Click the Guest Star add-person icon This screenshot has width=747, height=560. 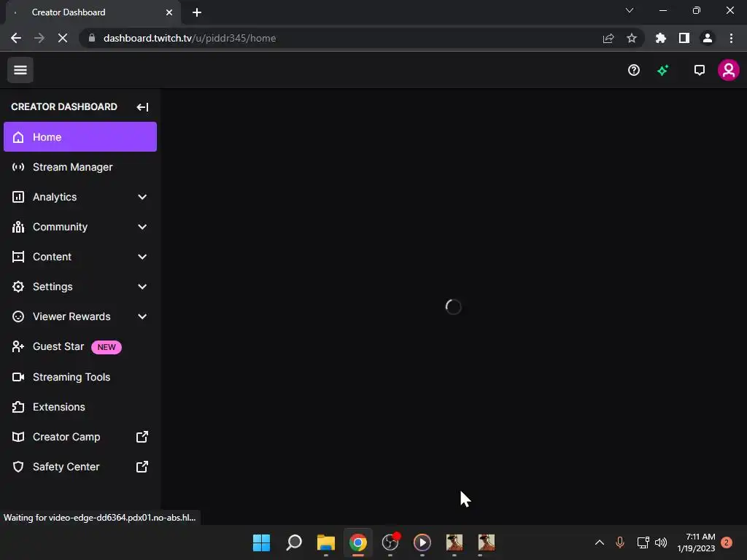point(18,346)
